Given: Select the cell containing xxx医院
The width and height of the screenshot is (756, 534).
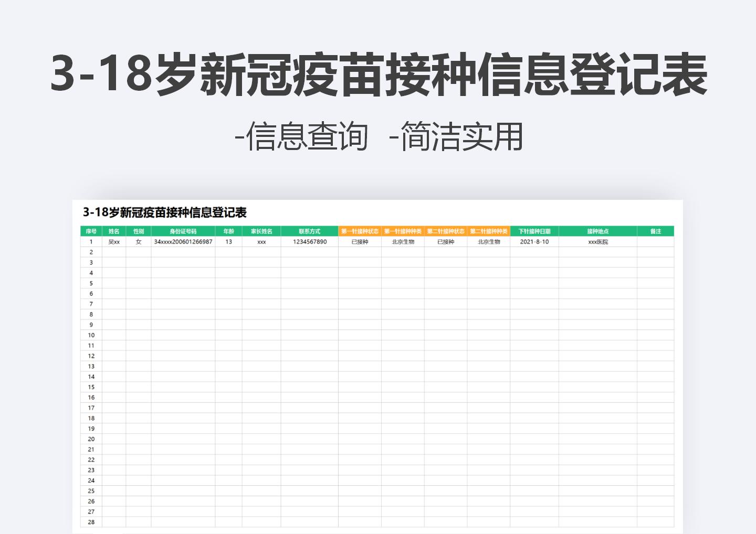Looking at the screenshot, I should point(598,242).
